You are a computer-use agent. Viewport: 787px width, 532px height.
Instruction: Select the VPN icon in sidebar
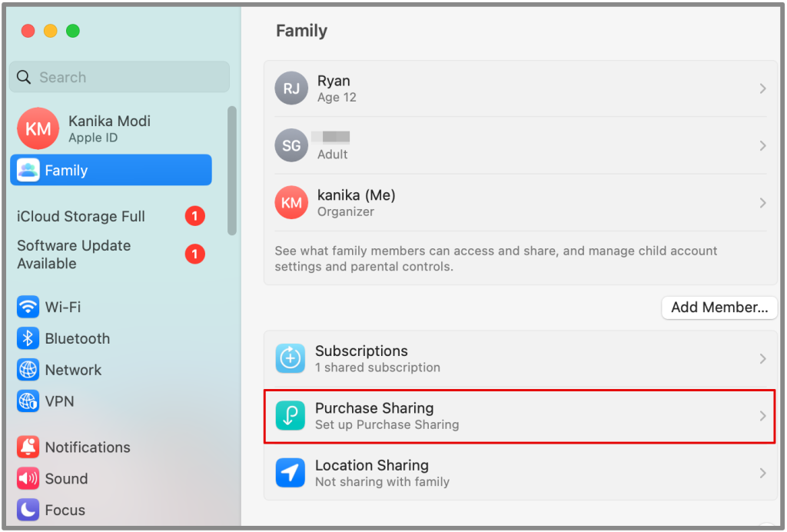click(x=28, y=401)
